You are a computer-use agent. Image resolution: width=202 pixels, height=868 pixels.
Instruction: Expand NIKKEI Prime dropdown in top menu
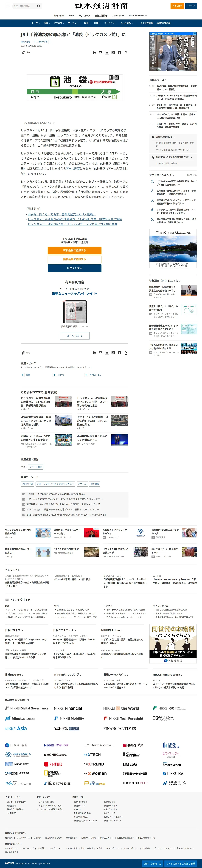tap(138, 16)
